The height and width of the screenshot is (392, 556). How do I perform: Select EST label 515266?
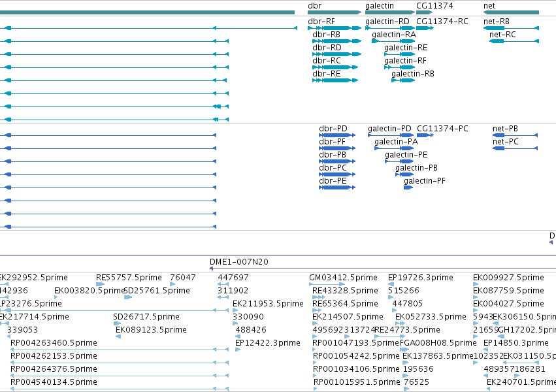[x=404, y=291]
